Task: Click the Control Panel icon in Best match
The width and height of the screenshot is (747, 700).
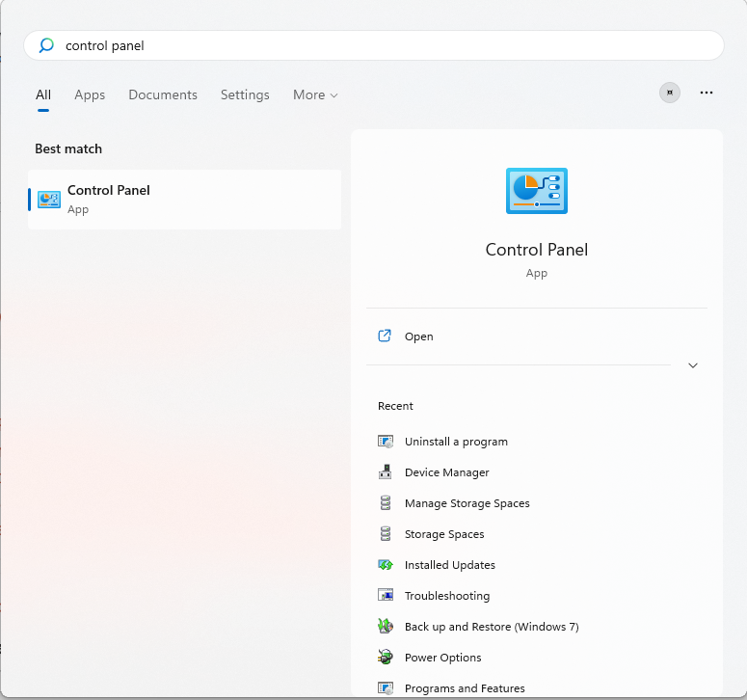Action: 49,200
